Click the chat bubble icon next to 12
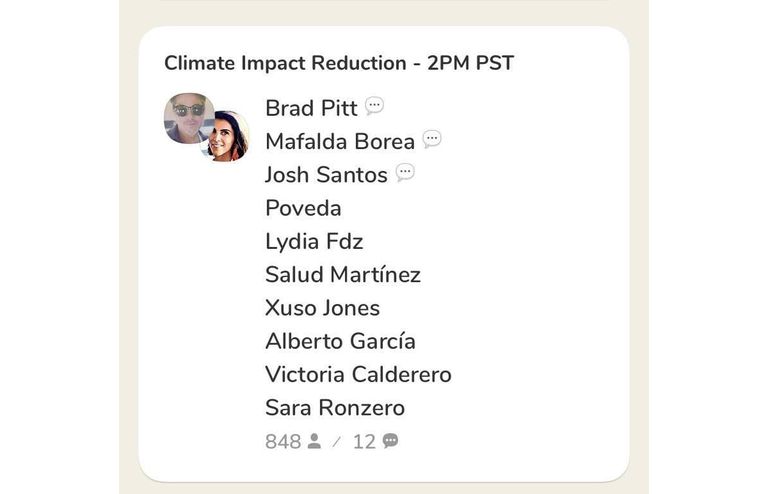Image resolution: width=768 pixels, height=494 pixels. coord(390,441)
